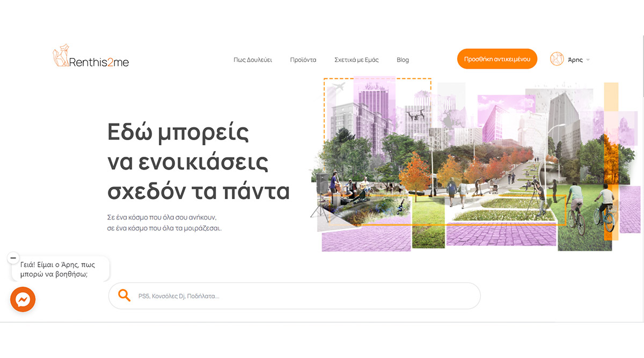644x358 pixels.
Task: Click the airplane in the hero illustration
Action: [338, 86]
